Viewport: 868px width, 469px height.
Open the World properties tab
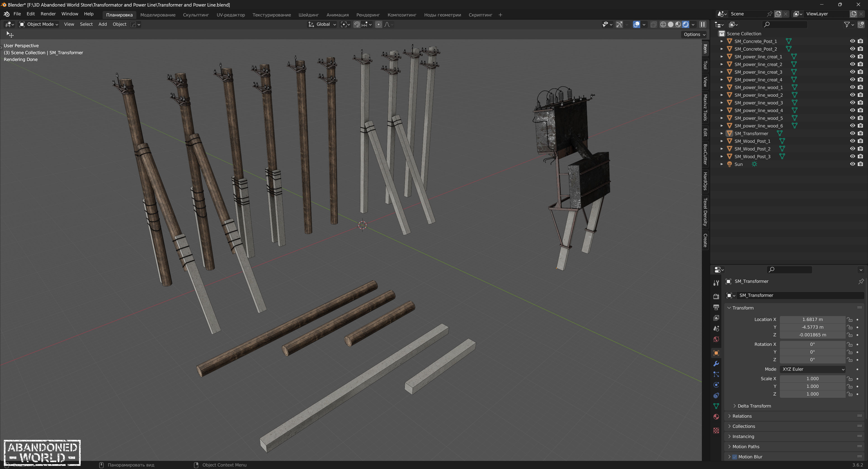click(716, 339)
